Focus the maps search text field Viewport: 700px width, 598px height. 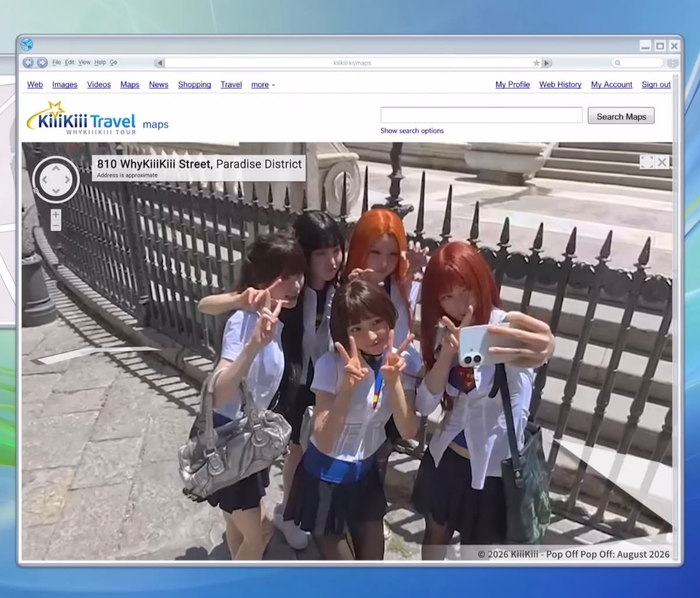click(481, 115)
